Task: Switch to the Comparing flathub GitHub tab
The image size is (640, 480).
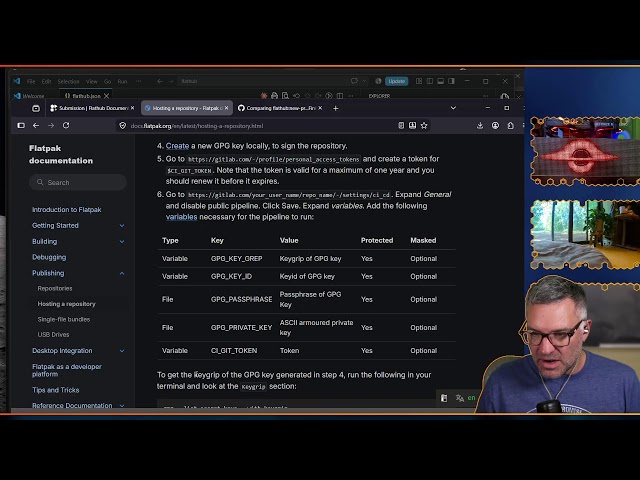Action: (x=280, y=108)
